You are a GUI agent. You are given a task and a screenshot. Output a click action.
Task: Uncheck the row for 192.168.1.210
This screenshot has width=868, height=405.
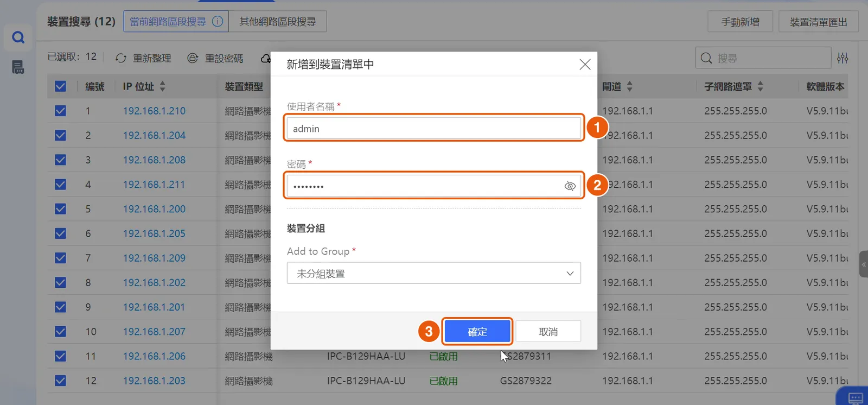[60, 111]
